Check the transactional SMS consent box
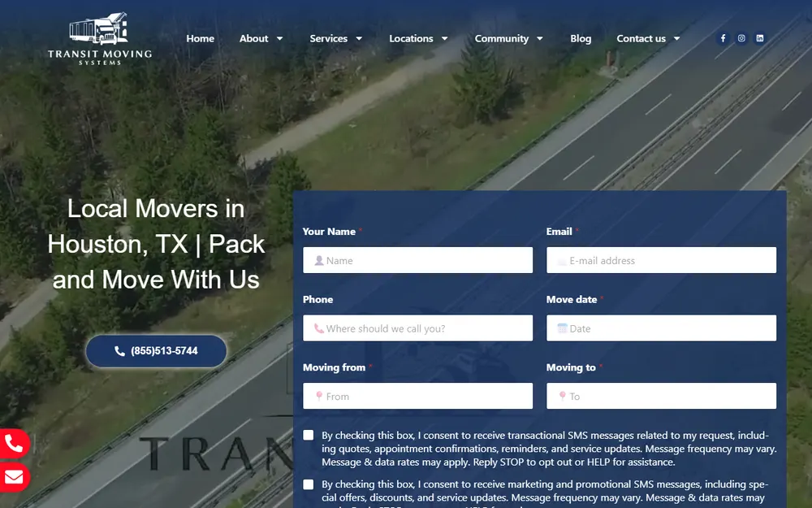Image resolution: width=812 pixels, height=508 pixels. click(308, 435)
